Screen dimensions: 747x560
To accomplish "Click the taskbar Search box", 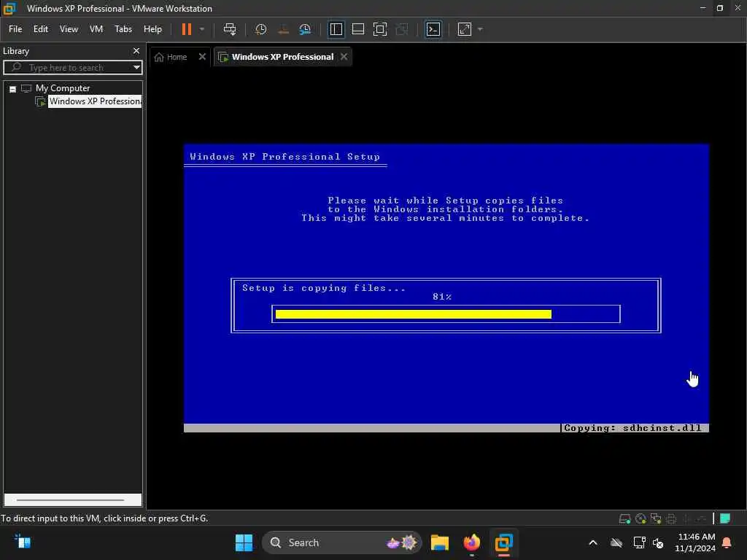I will pos(341,542).
